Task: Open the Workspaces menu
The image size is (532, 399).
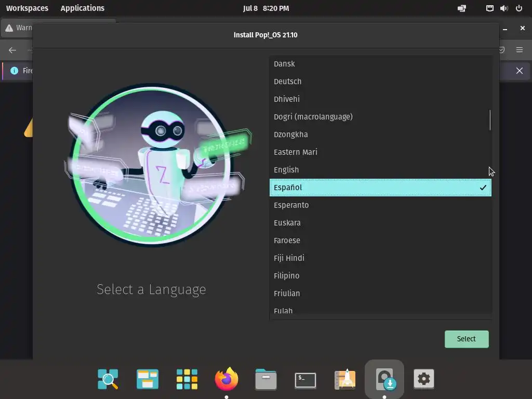Action: coord(27,8)
